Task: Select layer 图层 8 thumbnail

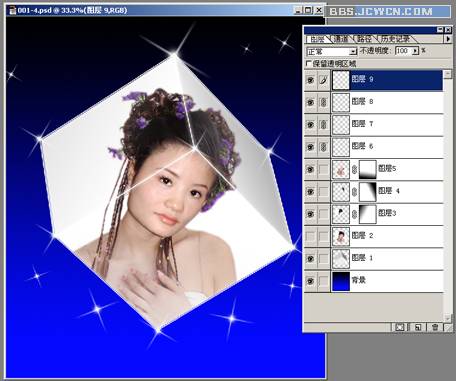Action: tap(341, 102)
